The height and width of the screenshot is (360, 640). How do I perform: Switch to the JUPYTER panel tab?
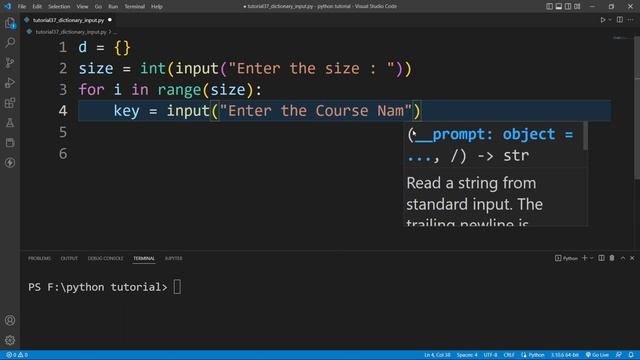173,258
